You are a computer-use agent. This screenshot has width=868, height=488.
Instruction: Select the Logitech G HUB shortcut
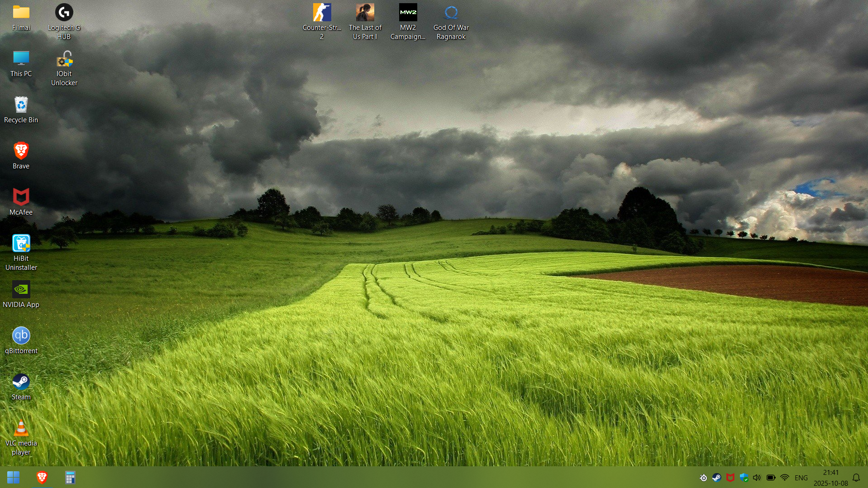[x=64, y=22]
